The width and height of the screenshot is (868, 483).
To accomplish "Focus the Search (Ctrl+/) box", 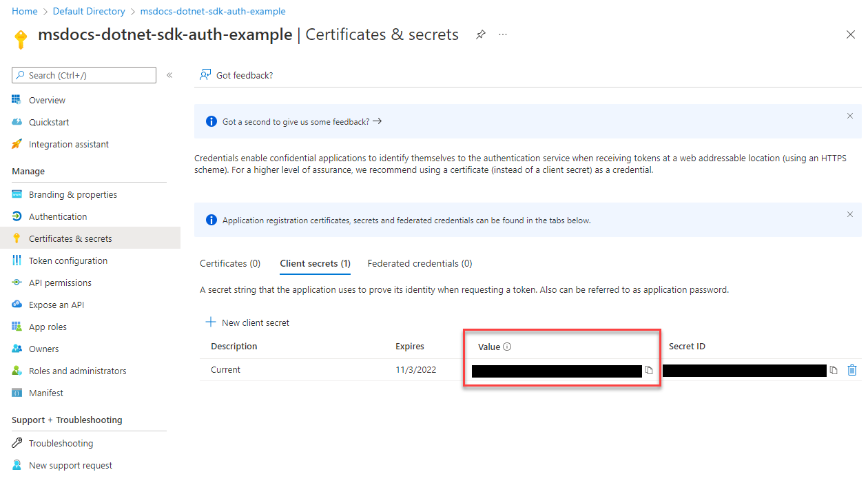I will tap(84, 75).
